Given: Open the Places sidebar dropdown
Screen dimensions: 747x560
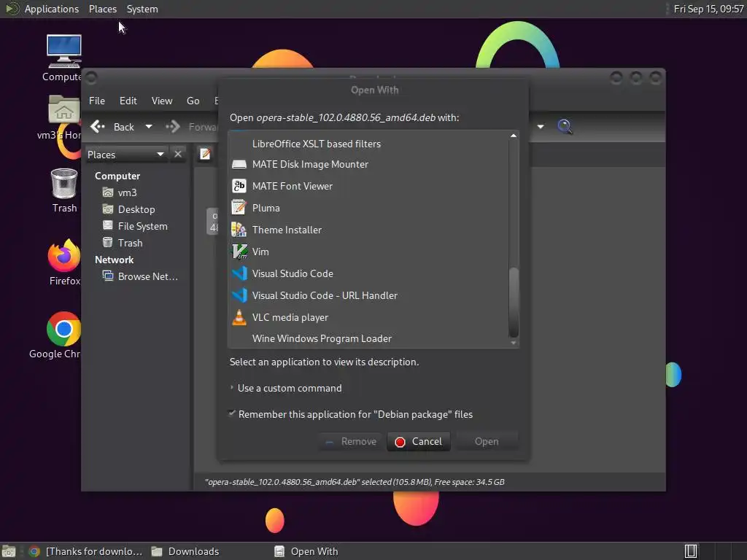Looking at the screenshot, I should tap(160, 155).
